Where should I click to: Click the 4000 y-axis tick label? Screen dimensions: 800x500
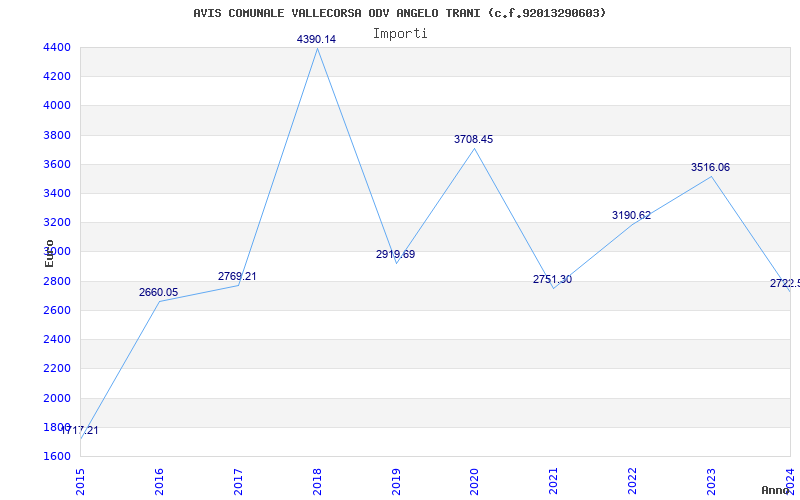(57, 106)
